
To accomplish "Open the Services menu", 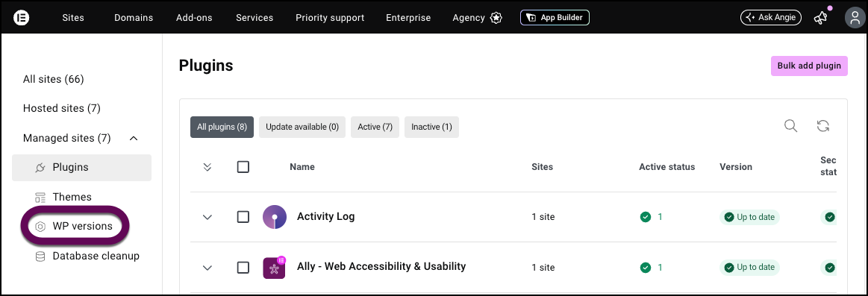I will tap(255, 18).
